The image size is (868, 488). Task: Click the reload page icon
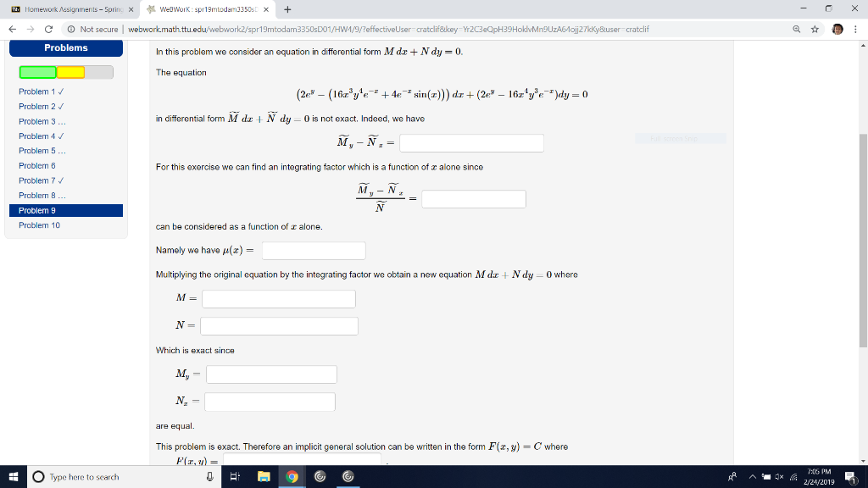tap(48, 27)
